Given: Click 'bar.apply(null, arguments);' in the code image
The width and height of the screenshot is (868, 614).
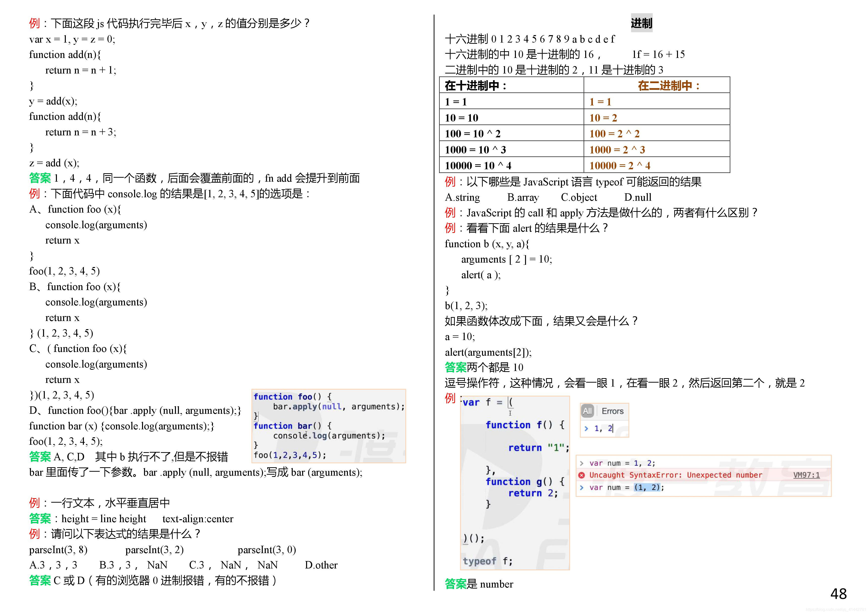Looking at the screenshot, I should [339, 406].
